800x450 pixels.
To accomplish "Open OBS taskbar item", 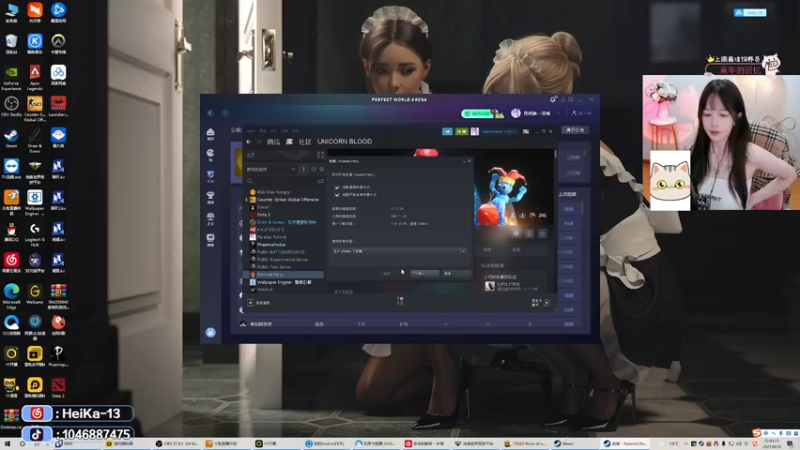I will (177, 444).
